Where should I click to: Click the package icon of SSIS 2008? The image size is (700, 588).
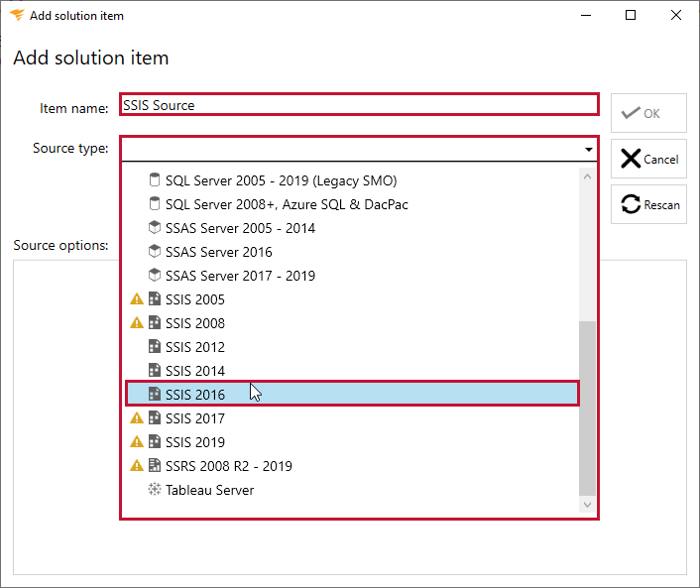pos(154,322)
